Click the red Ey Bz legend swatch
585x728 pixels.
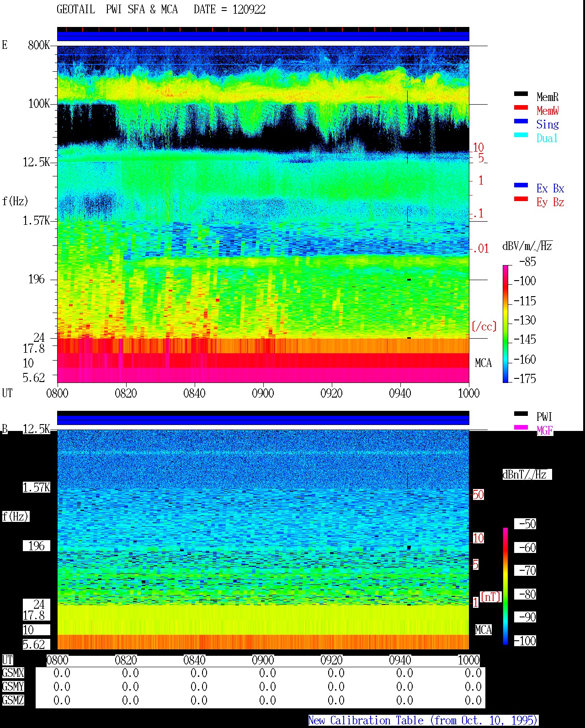(x=521, y=199)
